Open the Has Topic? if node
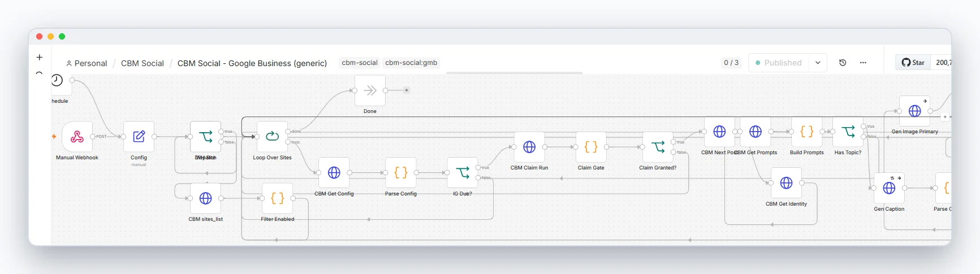The height and width of the screenshot is (274, 980). click(848, 132)
